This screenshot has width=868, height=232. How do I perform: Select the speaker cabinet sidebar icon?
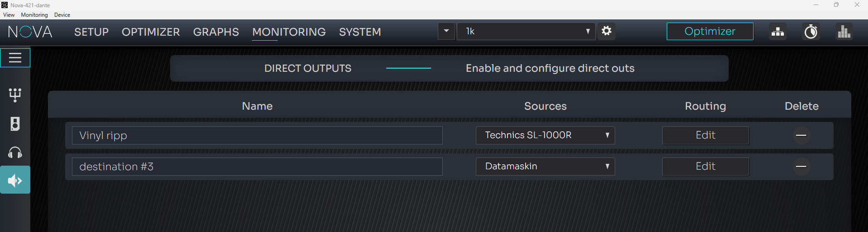[15, 124]
